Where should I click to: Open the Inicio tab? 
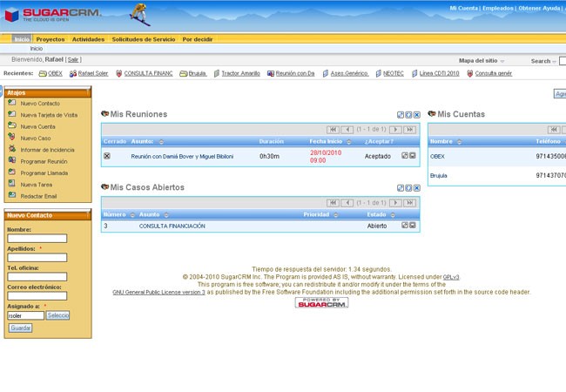(22, 39)
